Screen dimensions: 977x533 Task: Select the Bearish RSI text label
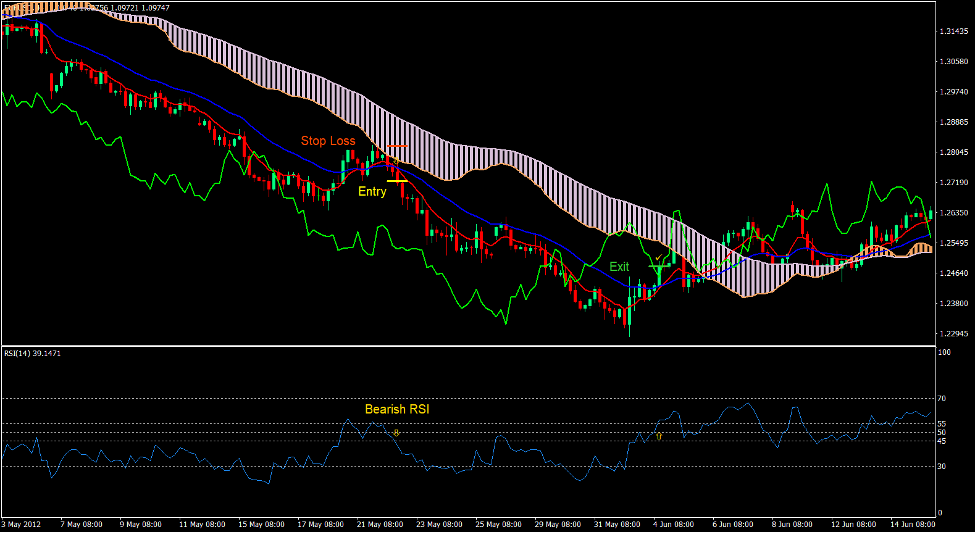point(398,409)
